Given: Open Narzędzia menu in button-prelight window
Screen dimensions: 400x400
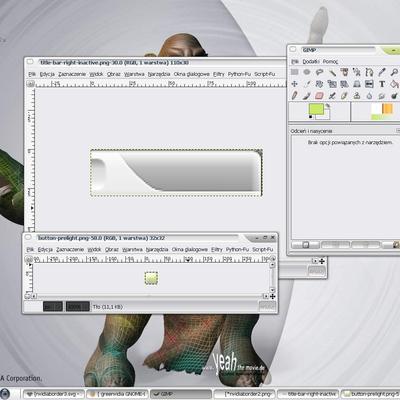Looking at the screenshot, I should [x=158, y=249].
